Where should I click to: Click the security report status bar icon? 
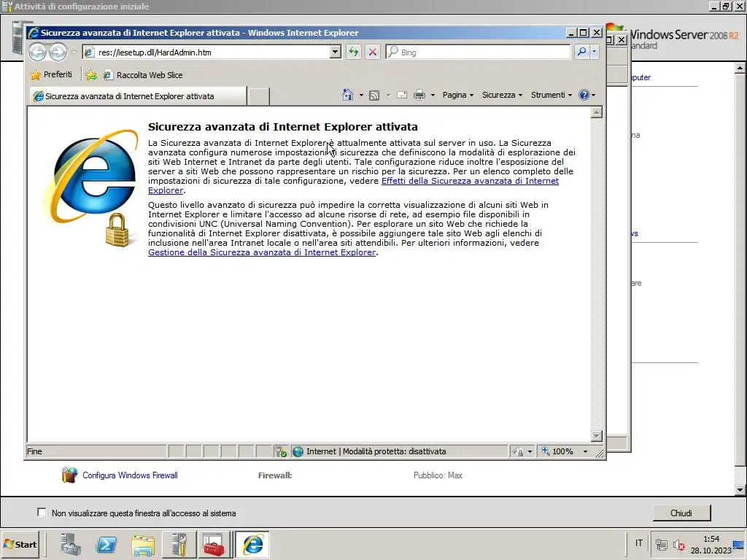(281, 451)
